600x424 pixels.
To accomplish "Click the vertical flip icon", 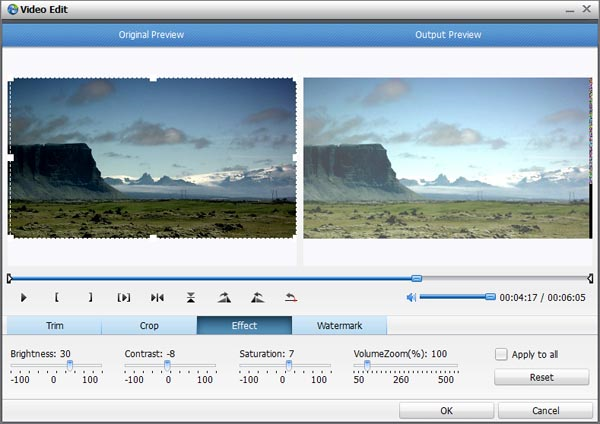I will coord(190,297).
